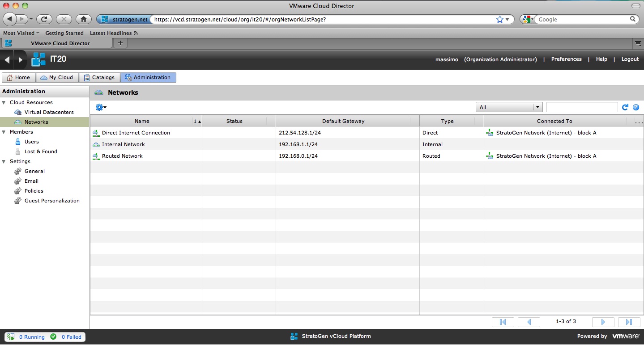Open the Preferences link in the header
The width and height of the screenshot is (644, 345).
[x=566, y=59]
